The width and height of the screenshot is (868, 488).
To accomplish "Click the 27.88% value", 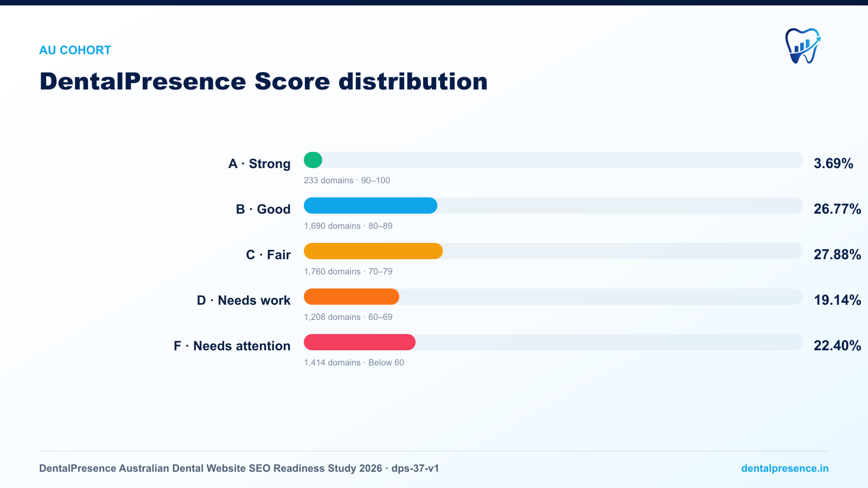I will coord(837,255).
